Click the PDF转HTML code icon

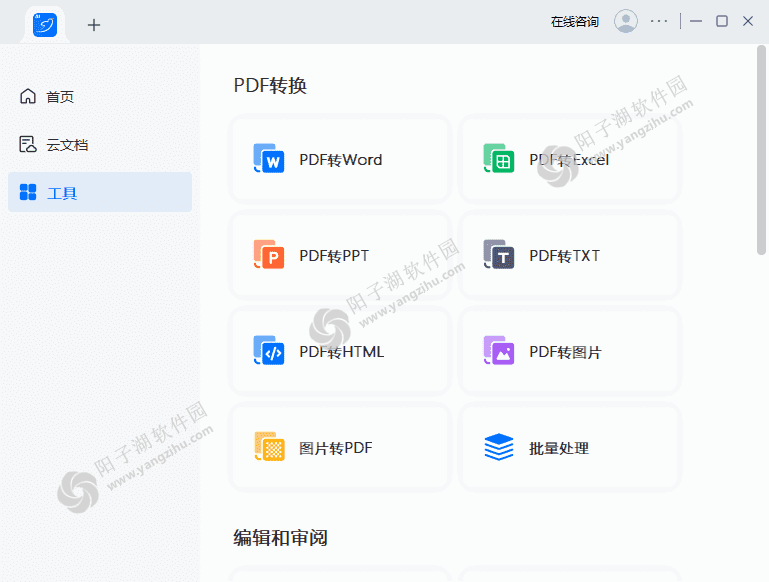coord(269,351)
